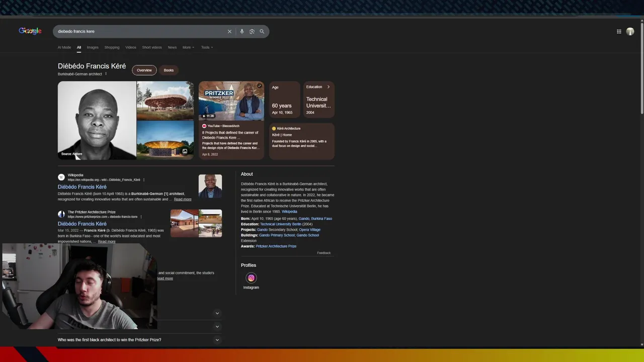Open the Kéré Architecture Home card
Viewport: 644px width, 362px height.
point(301,141)
